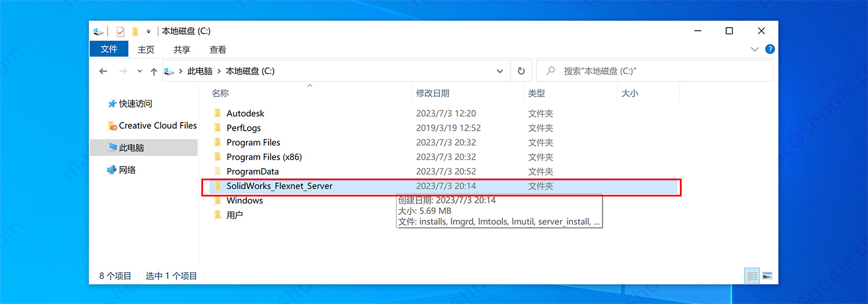
Task: Click 此电脑 in the address bar breadcrumb
Action: [x=200, y=71]
